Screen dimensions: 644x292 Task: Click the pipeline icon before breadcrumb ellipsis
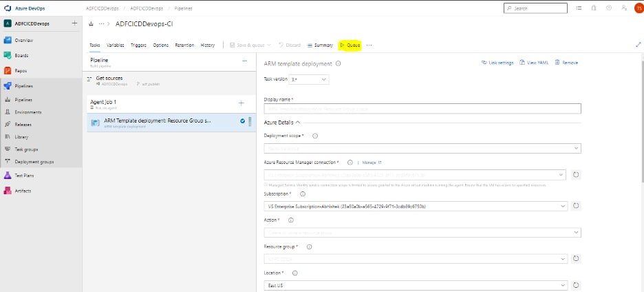(x=92, y=24)
